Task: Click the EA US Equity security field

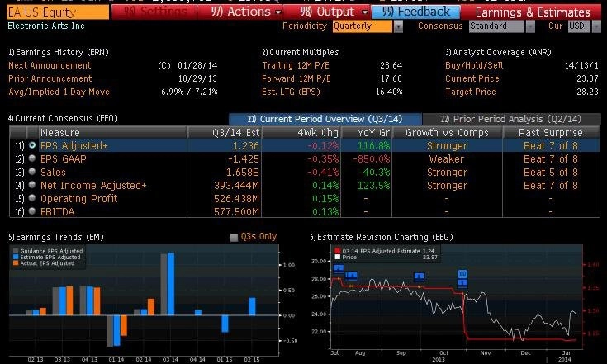Action: click(58, 12)
